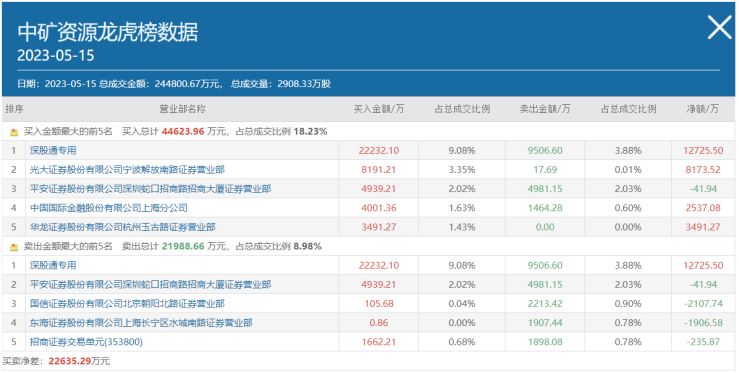Select the 总成交金额 244800.67万元 text
The height and width of the screenshot is (373, 739).
click(x=160, y=84)
